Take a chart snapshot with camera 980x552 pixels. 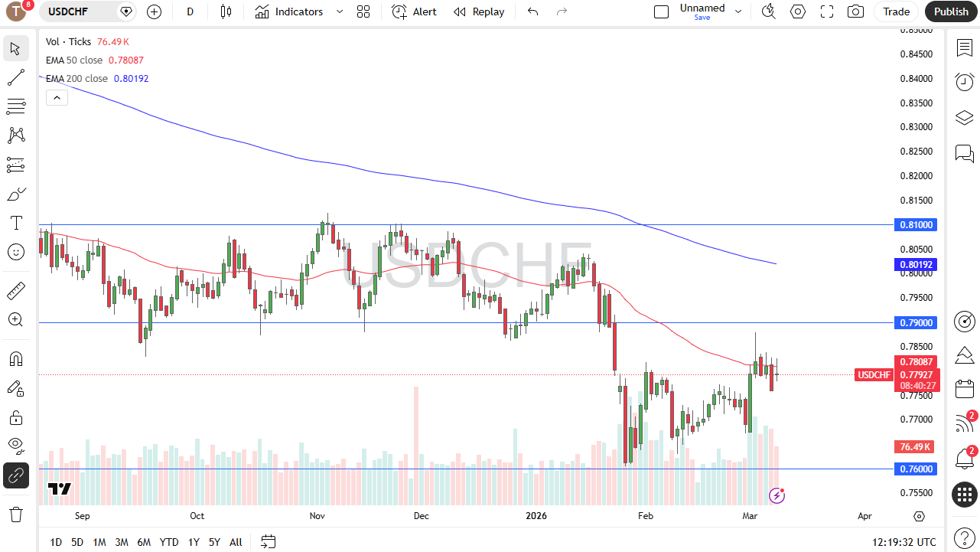[856, 11]
